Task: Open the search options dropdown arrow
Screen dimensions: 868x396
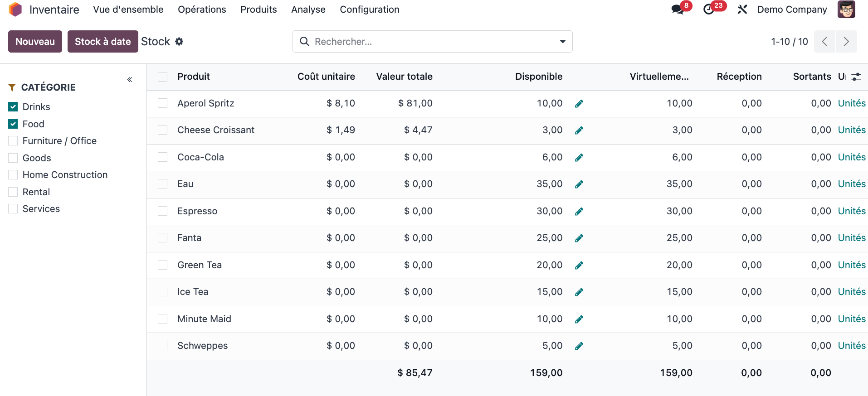Action: pos(562,42)
